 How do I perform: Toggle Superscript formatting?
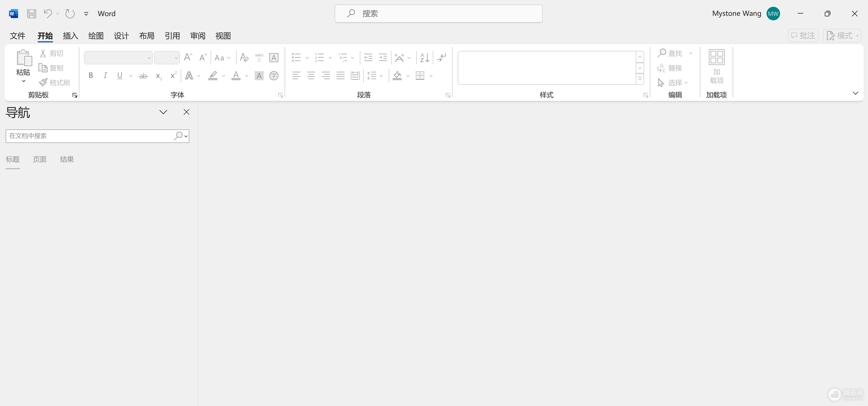pyautogui.click(x=173, y=75)
